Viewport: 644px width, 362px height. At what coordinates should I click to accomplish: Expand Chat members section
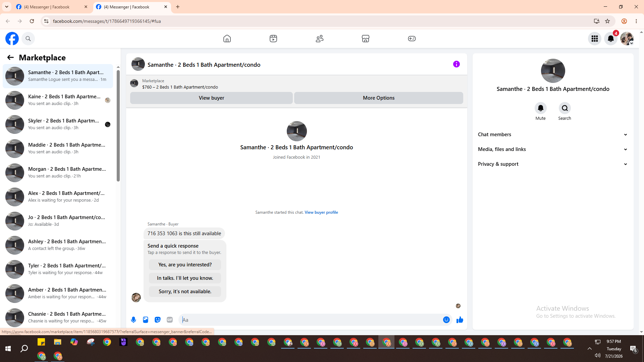pos(553,135)
